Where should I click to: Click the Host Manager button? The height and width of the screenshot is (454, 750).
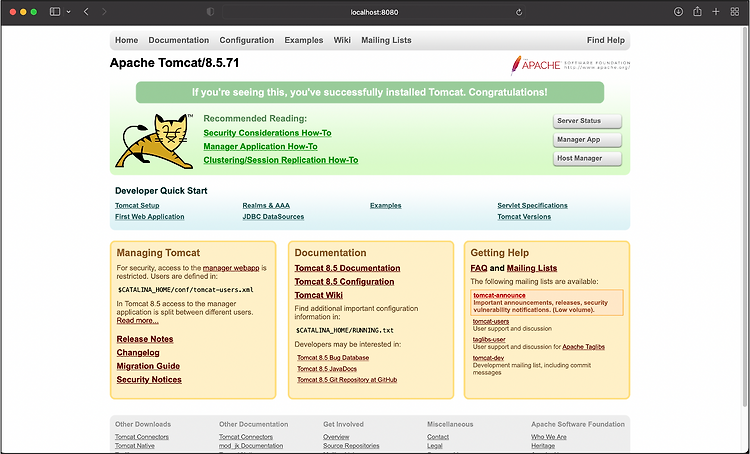coord(587,158)
